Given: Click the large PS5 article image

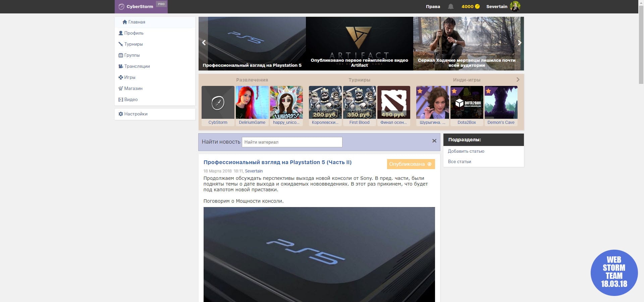Looking at the screenshot, I should click(x=319, y=254).
